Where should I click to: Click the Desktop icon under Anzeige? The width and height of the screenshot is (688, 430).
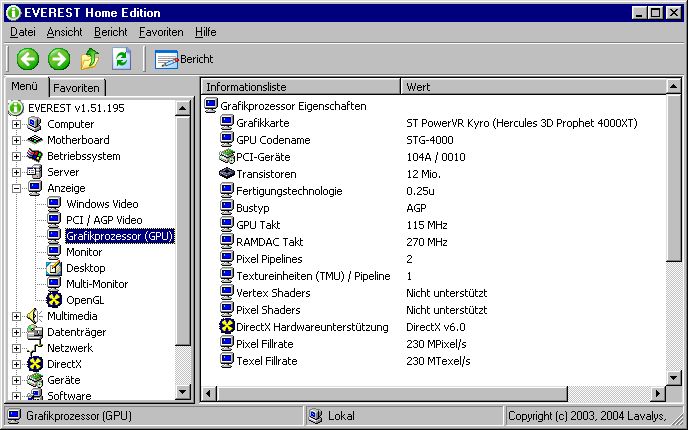point(54,268)
